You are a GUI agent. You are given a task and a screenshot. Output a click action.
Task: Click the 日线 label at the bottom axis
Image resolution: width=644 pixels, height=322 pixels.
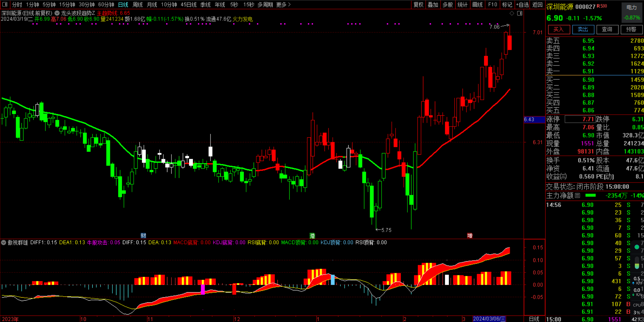point(534,319)
